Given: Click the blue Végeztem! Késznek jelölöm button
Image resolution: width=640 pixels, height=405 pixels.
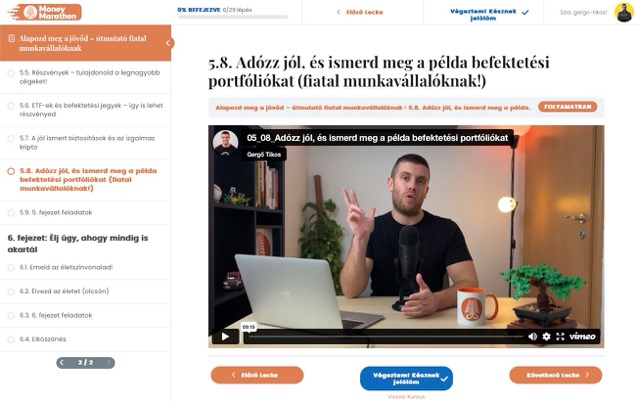Looking at the screenshot, I should pyautogui.click(x=406, y=378).
